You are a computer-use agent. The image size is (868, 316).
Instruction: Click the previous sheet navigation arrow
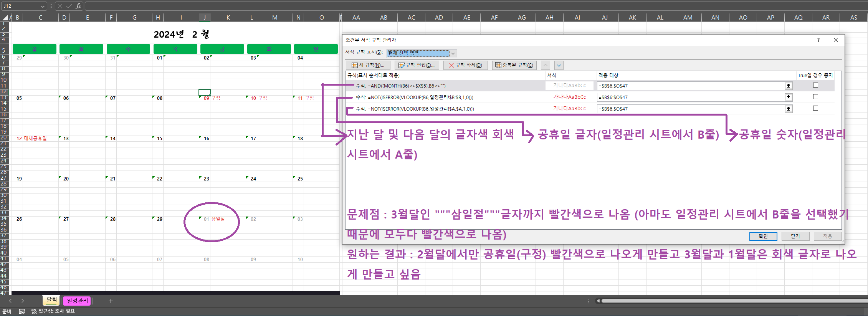[x=10, y=301]
